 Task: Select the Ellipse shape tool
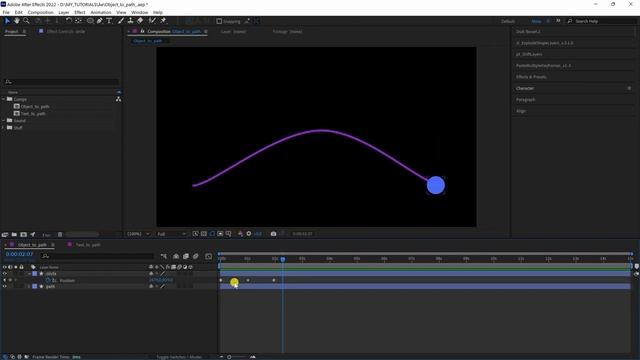click(90, 20)
